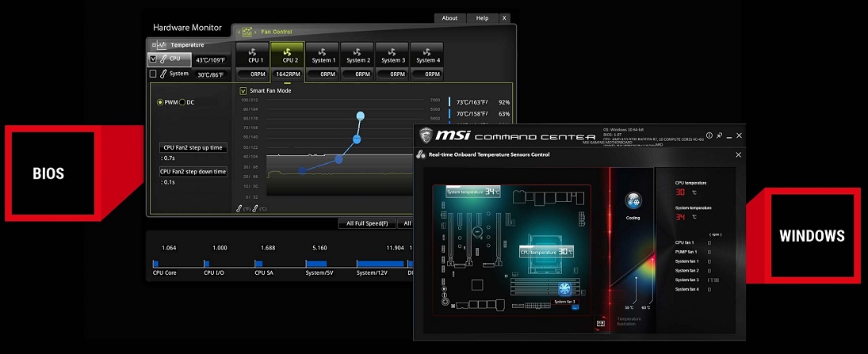The width and height of the screenshot is (868, 354).
Task: Click the board flip icon below motherboard diagram
Action: click(x=600, y=324)
